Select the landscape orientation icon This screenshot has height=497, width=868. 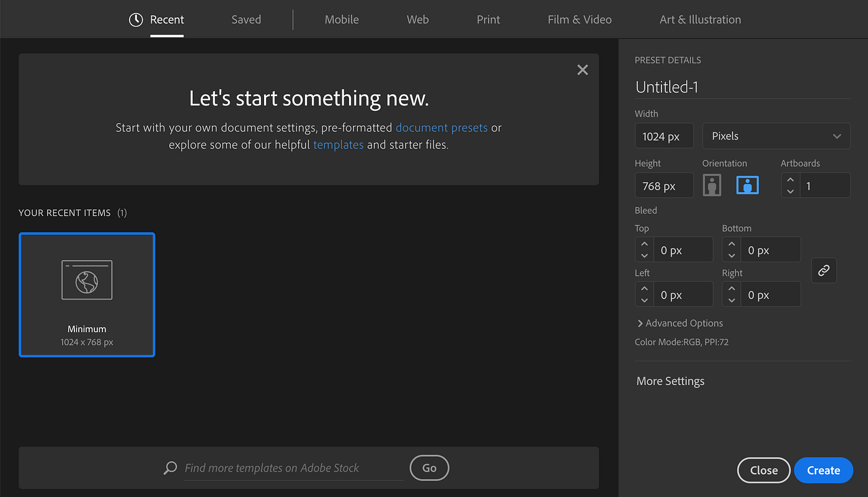click(x=747, y=185)
